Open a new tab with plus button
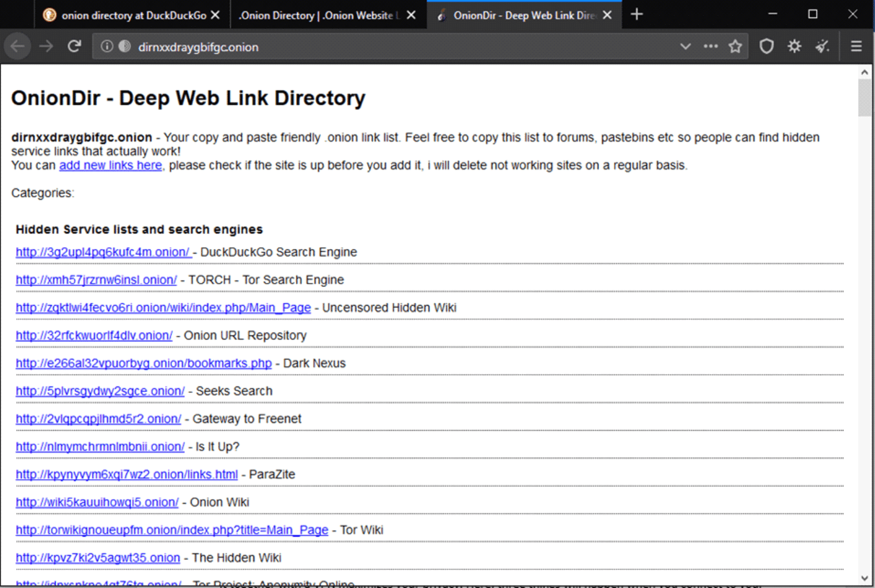 (x=637, y=14)
